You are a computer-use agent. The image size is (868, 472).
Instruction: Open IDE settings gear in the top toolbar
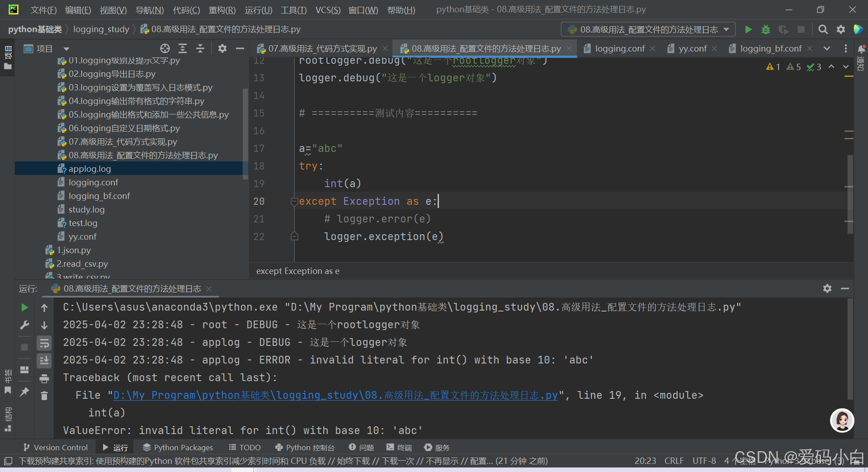841,29
